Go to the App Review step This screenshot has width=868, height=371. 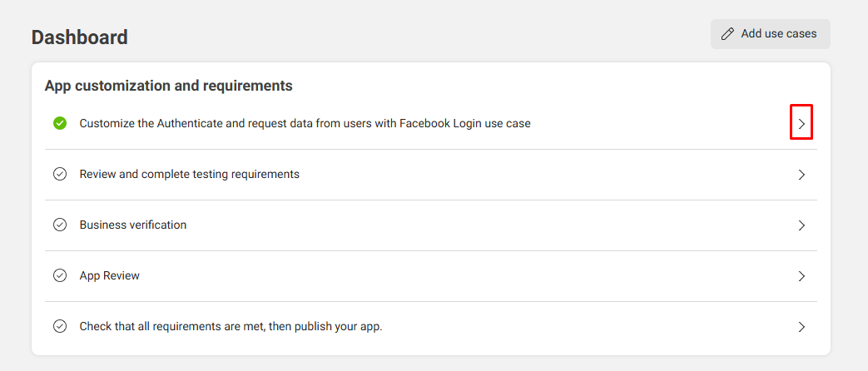(x=110, y=275)
